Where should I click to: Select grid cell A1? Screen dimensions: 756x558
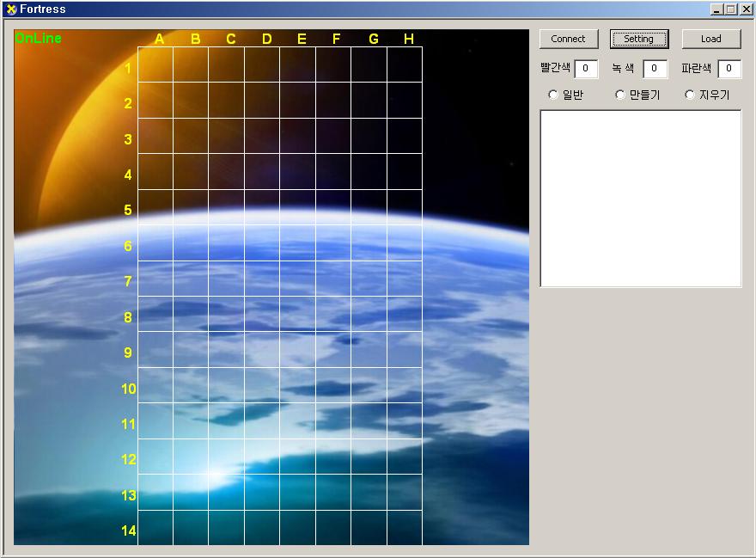pos(155,64)
